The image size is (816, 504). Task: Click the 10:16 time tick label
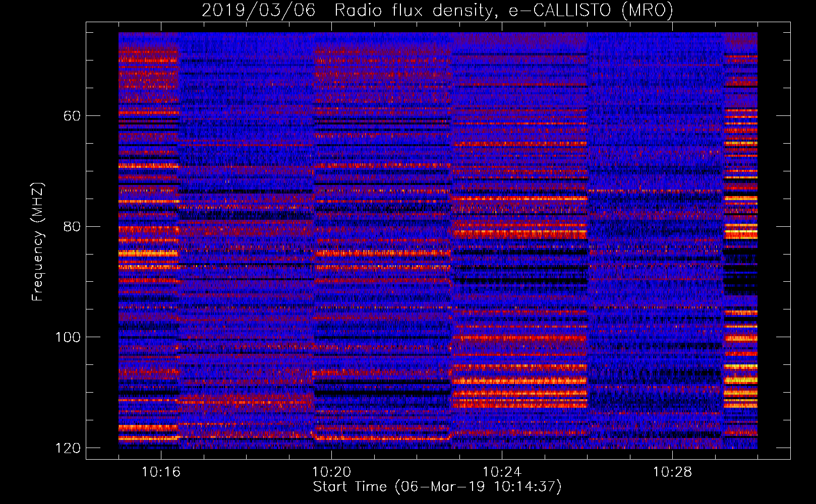click(161, 472)
